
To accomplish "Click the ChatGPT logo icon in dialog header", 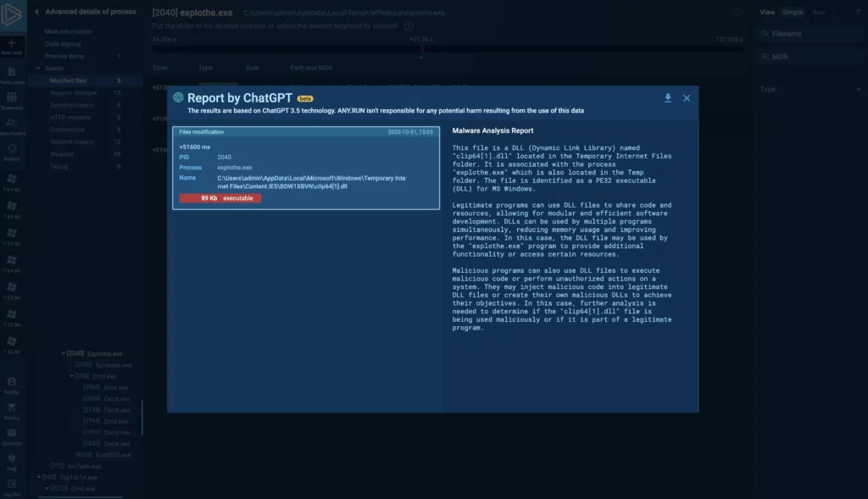I will click(178, 97).
